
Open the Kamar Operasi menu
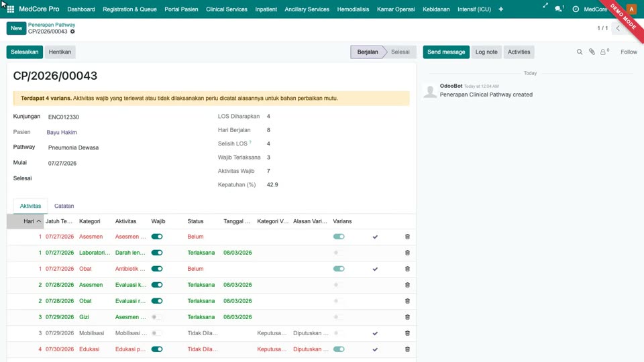pos(396,9)
